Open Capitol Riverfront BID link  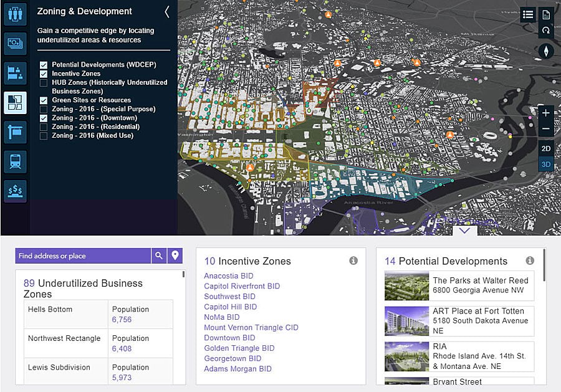click(x=242, y=286)
